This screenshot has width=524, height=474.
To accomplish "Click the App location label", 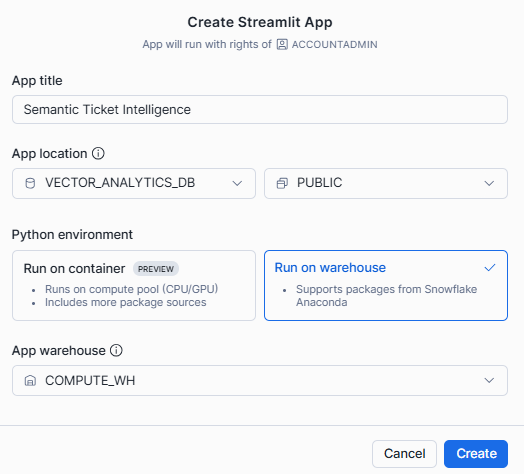I will point(50,154).
